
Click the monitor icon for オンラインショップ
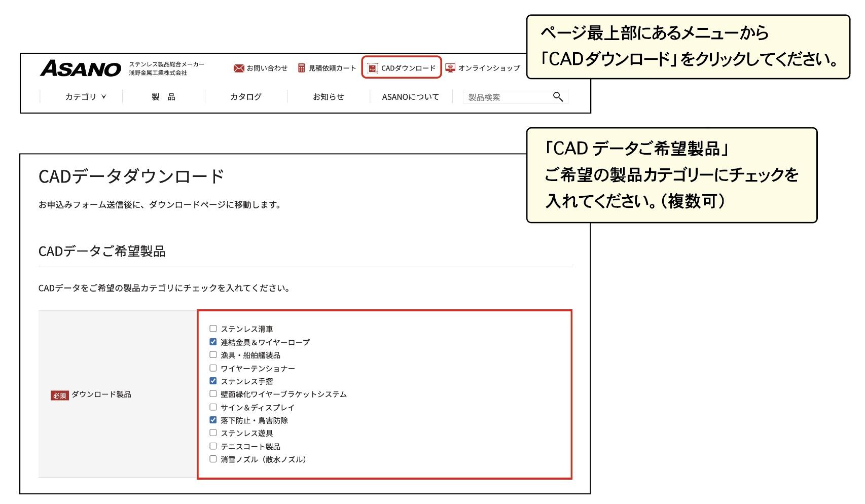click(450, 67)
